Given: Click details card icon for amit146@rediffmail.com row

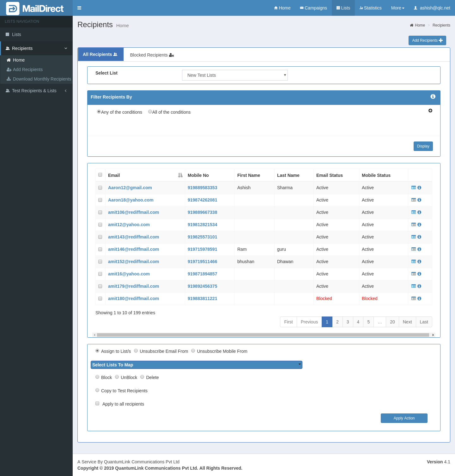Looking at the screenshot, I should click(x=414, y=249).
